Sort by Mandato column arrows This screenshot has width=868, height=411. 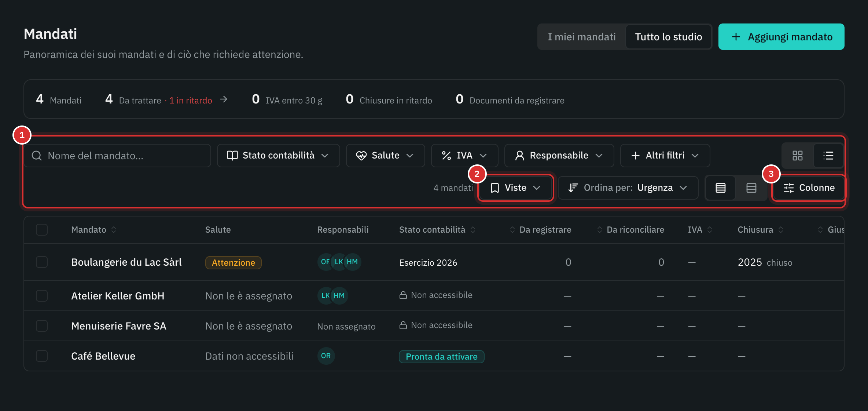click(x=114, y=230)
